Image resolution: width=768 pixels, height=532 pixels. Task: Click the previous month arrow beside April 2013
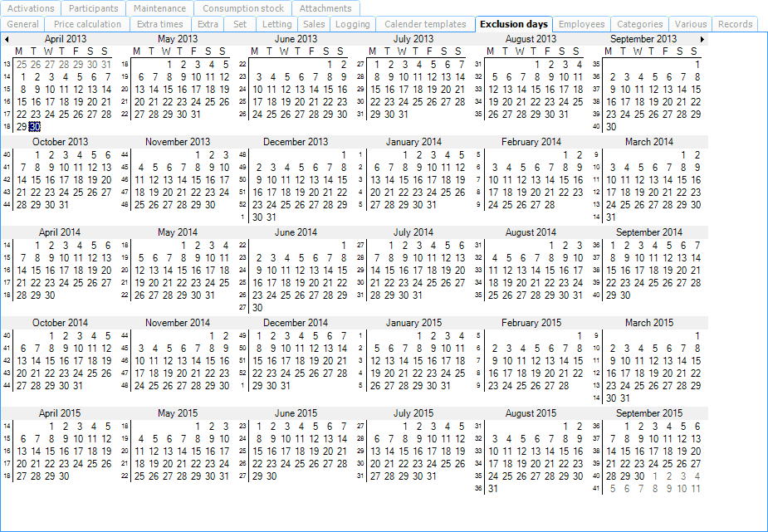7,39
